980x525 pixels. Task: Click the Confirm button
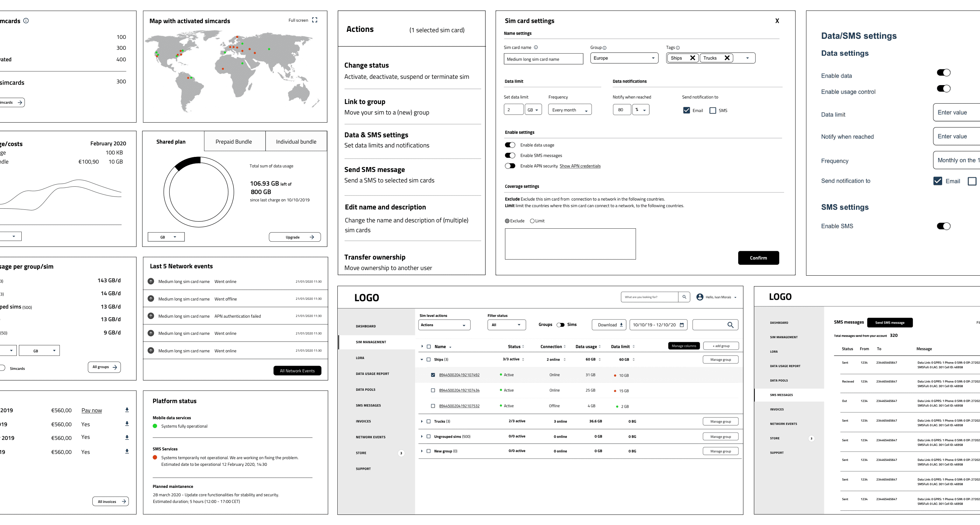pos(758,258)
